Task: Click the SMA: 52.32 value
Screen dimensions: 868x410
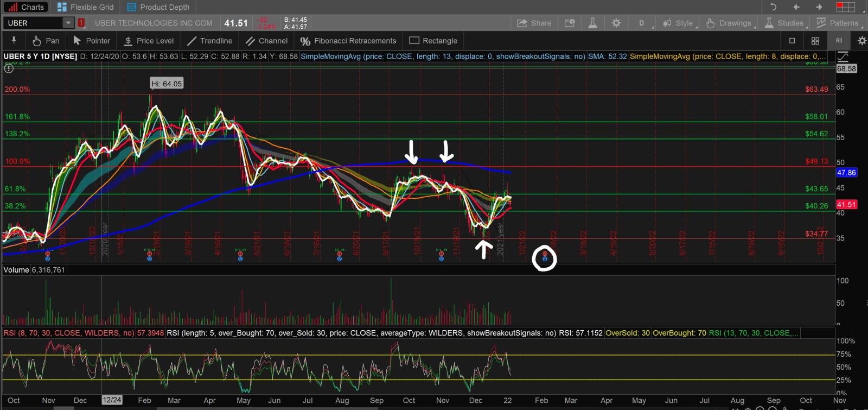Action: pyautogui.click(x=608, y=56)
